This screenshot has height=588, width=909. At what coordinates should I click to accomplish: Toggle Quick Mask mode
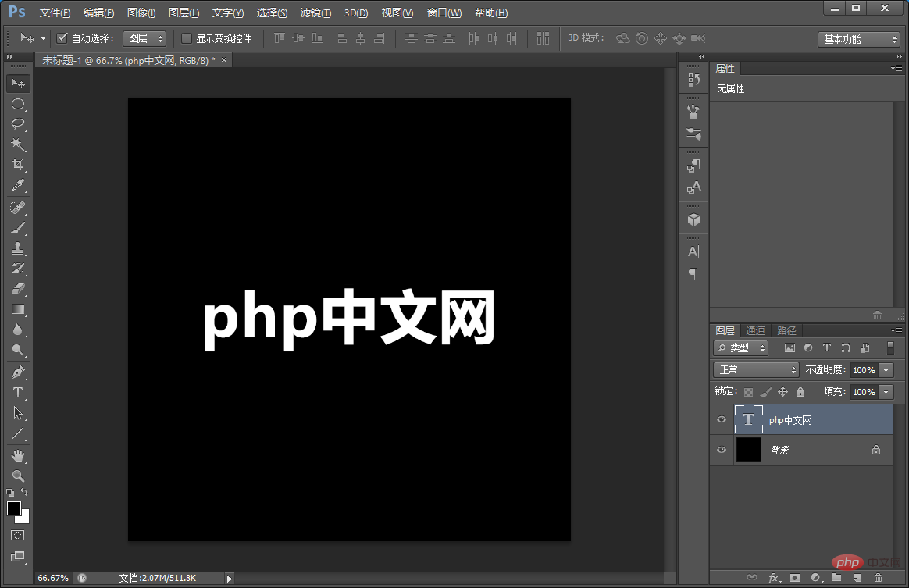[18, 535]
